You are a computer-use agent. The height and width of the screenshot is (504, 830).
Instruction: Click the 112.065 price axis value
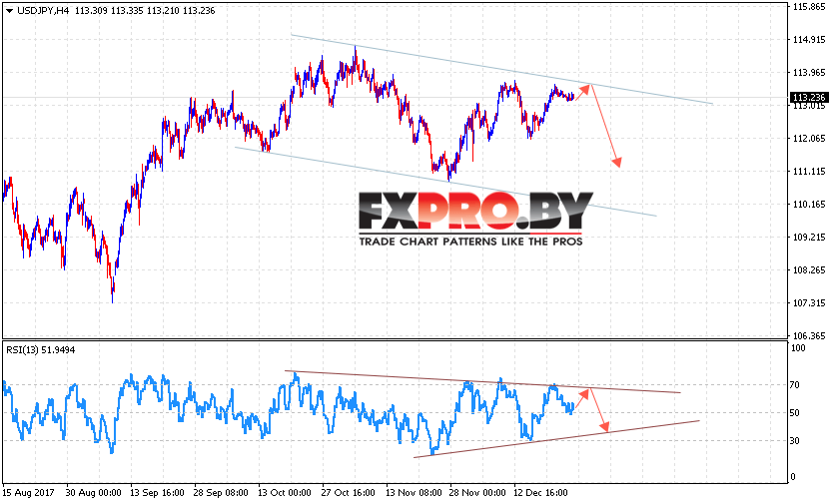808,139
